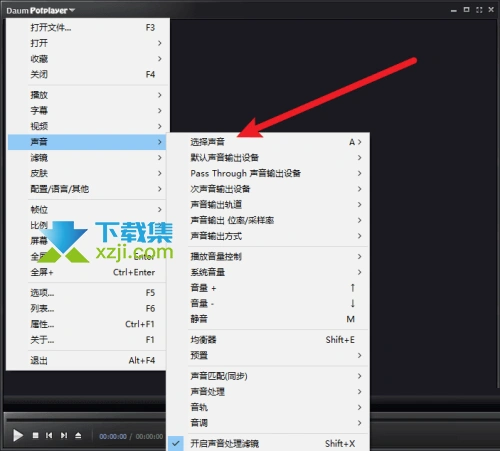Click the highlighted 声音 menu item
500x451 pixels.
(x=87, y=142)
